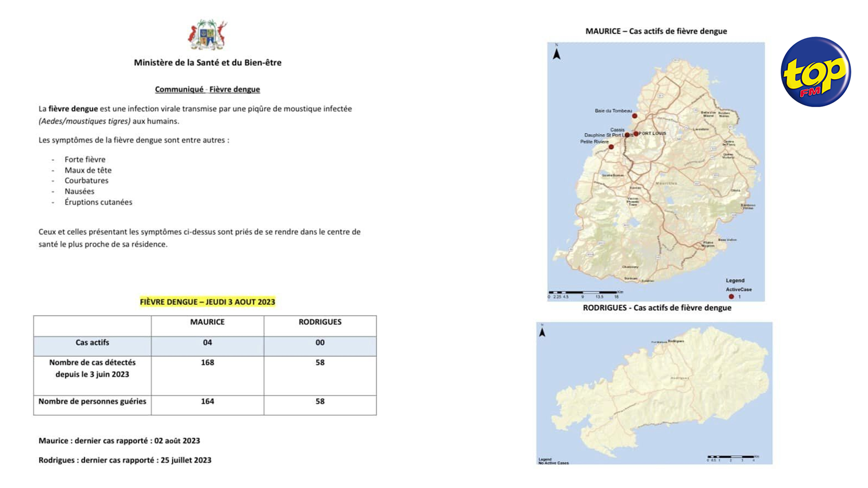868x488 pixels.
Task: Click active cases value 04 for Maurice
Action: [208, 343]
